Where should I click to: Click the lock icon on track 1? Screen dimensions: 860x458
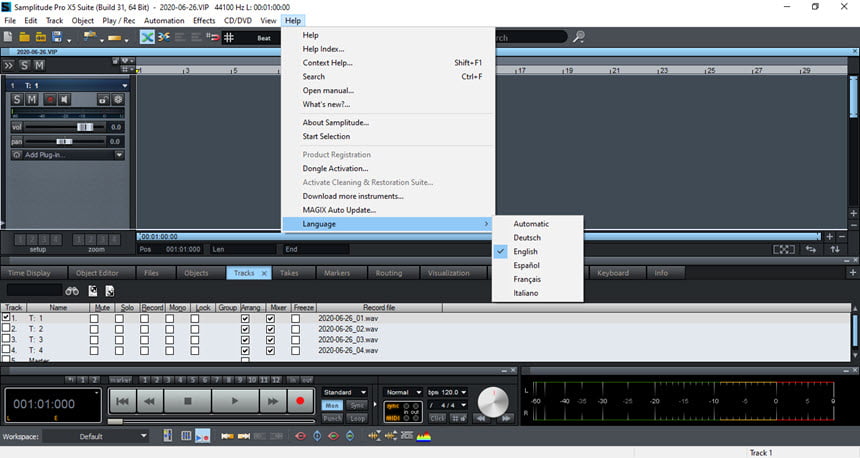pyautogui.click(x=103, y=99)
